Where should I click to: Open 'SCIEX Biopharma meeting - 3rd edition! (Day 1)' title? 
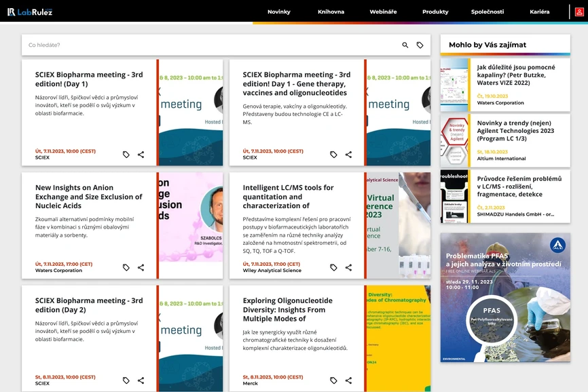point(89,79)
